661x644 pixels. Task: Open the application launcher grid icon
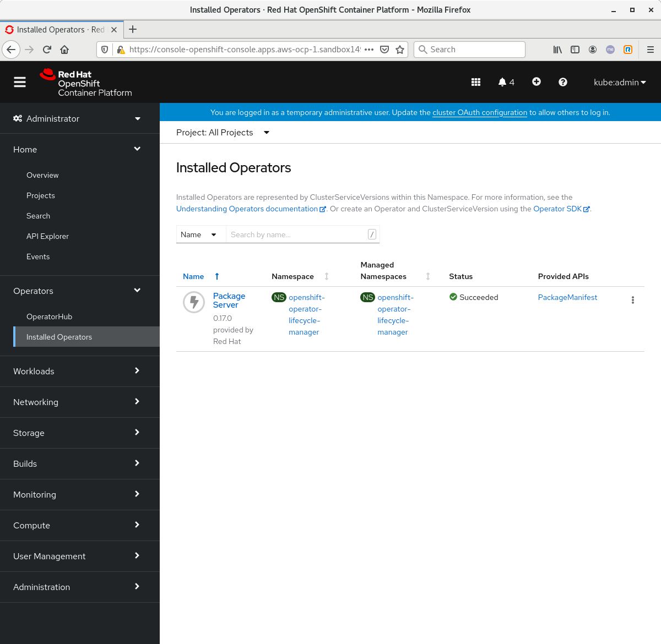[x=475, y=81]
